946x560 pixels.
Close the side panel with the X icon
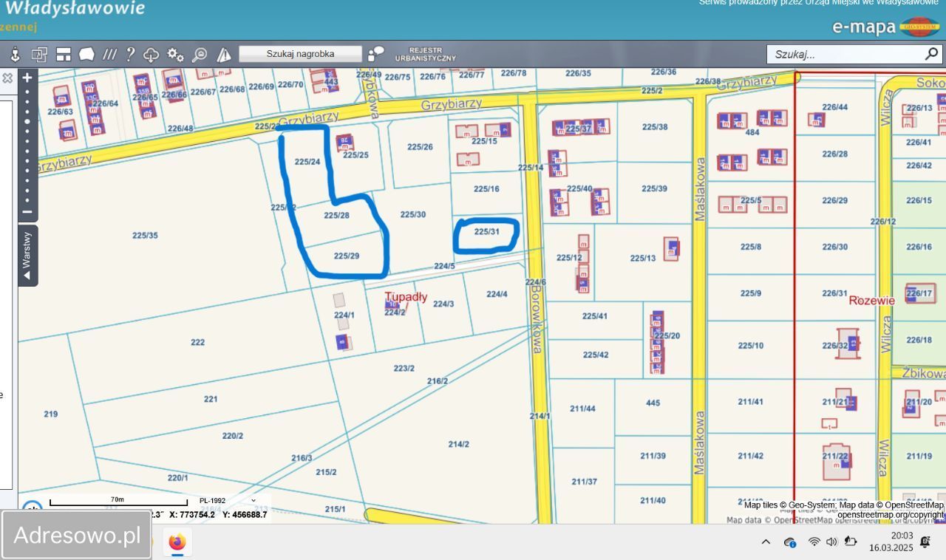[7, 78]
